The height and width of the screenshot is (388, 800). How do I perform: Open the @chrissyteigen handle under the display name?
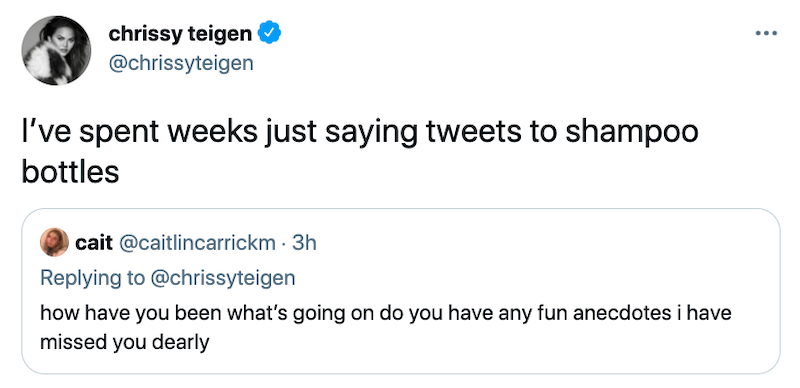pos(181,63)
